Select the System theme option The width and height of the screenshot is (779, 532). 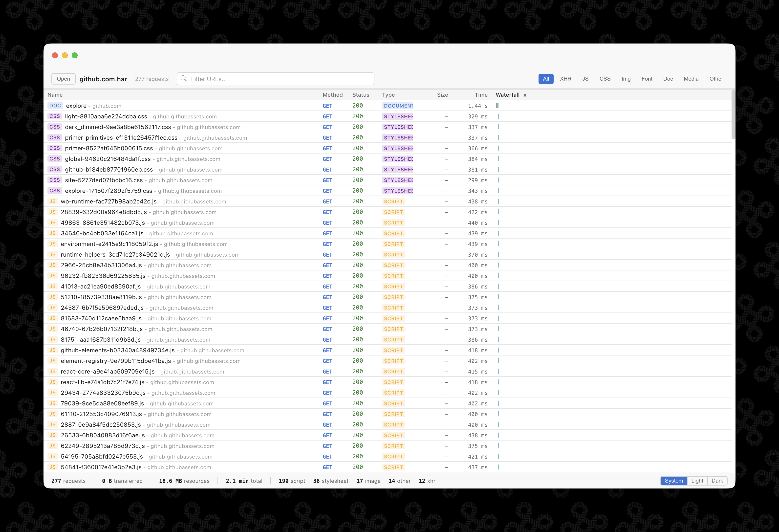pyautogui.click(x=674, y=481)
